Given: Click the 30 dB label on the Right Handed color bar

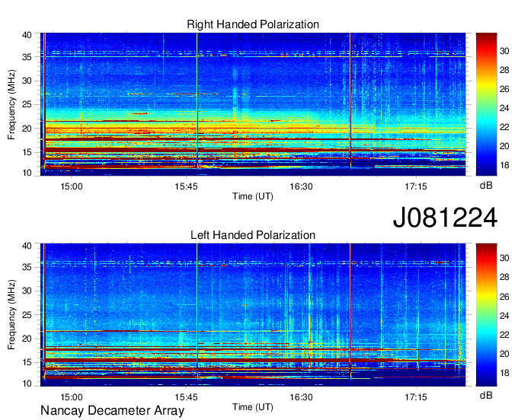Looking at the screenshot, I should 504,51.
